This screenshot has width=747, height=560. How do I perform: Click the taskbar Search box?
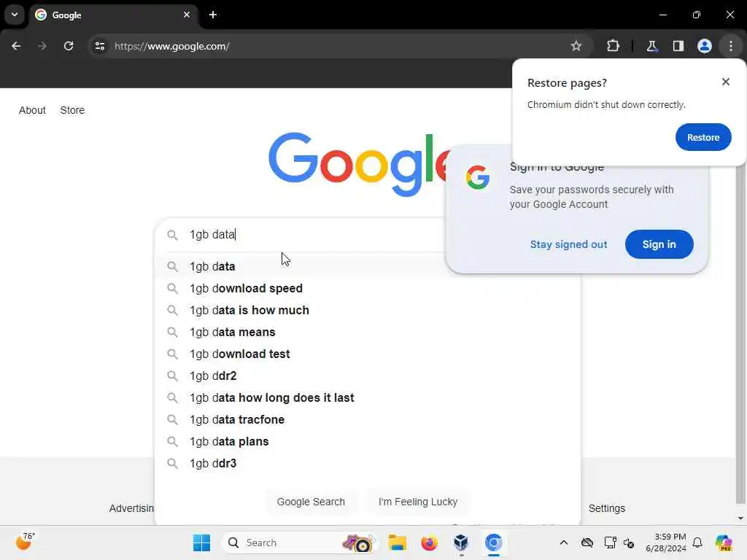coord(299,542)
